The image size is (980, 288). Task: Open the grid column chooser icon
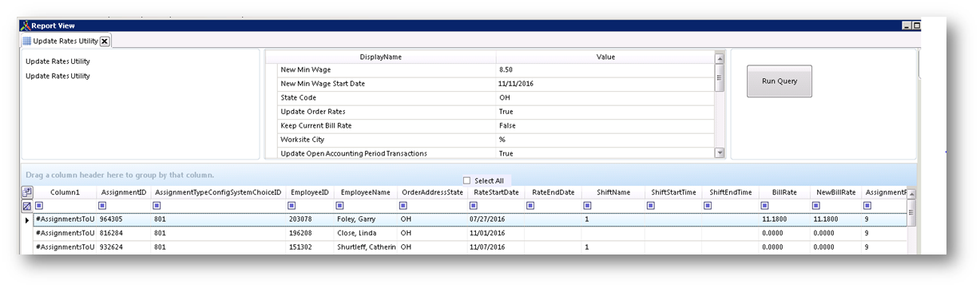26,192
